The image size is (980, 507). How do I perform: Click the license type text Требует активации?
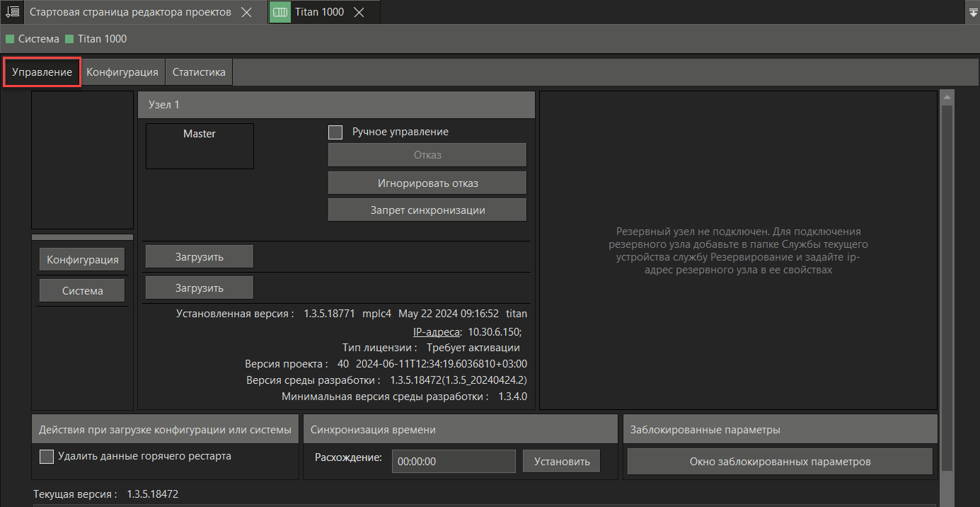pos(473,348)
